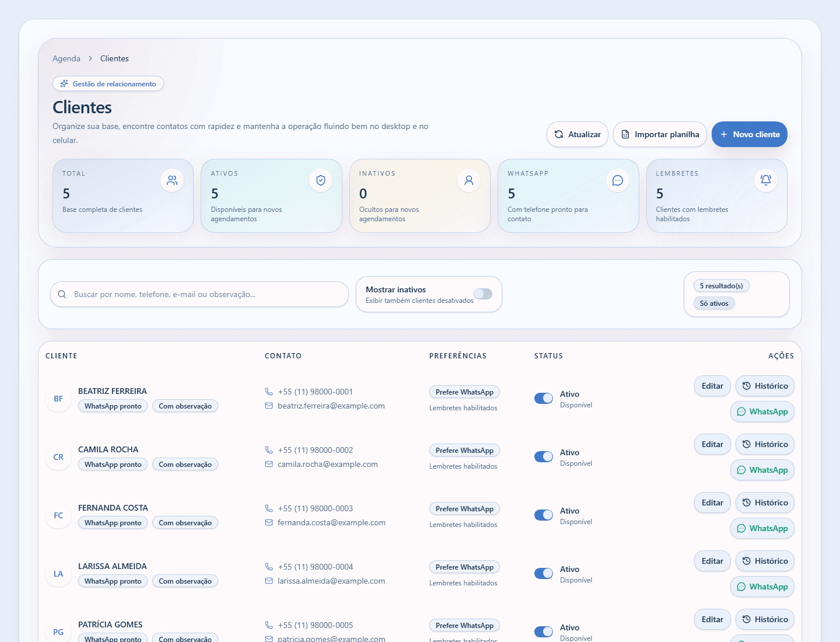Click the envelope icon beside Camila's email

269,464
